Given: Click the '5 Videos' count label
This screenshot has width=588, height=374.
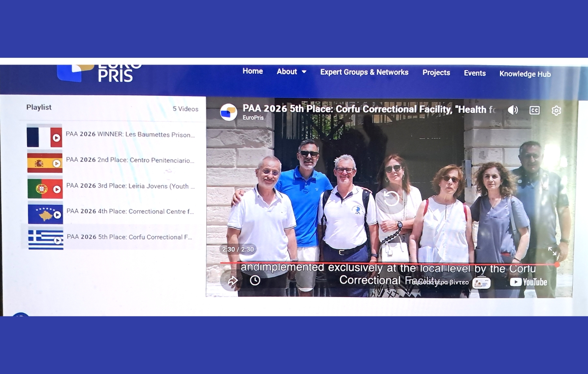Looking at the screenshot, I should click(x=185, y=109).
